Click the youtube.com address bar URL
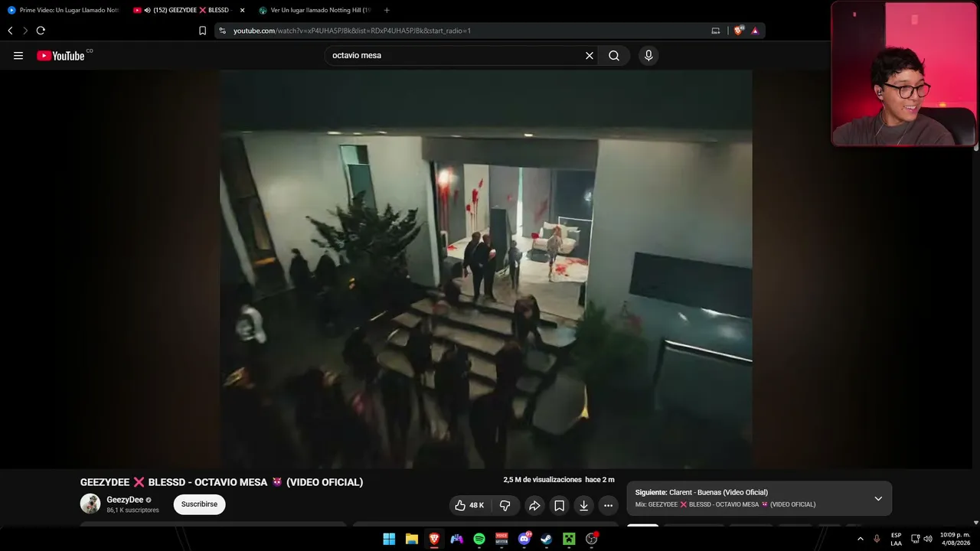The width and height of the screenshot is (980, 551). coord(352,31)
